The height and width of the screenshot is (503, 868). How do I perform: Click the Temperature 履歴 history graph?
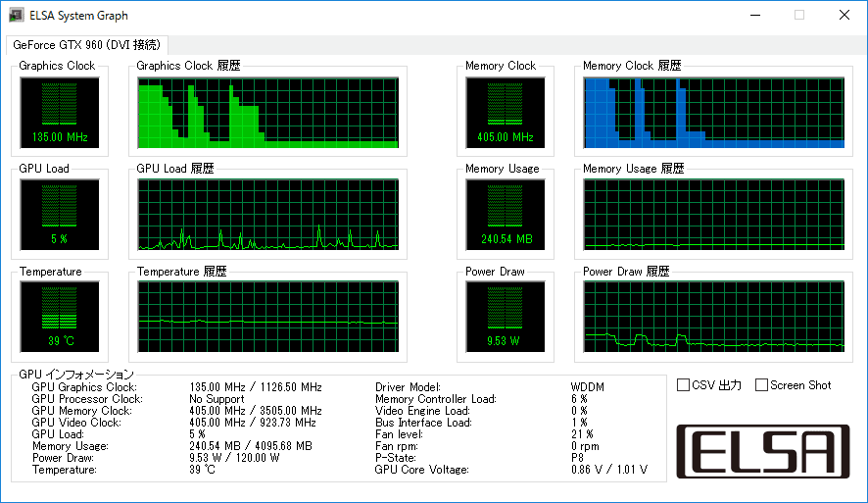[267, 317]
